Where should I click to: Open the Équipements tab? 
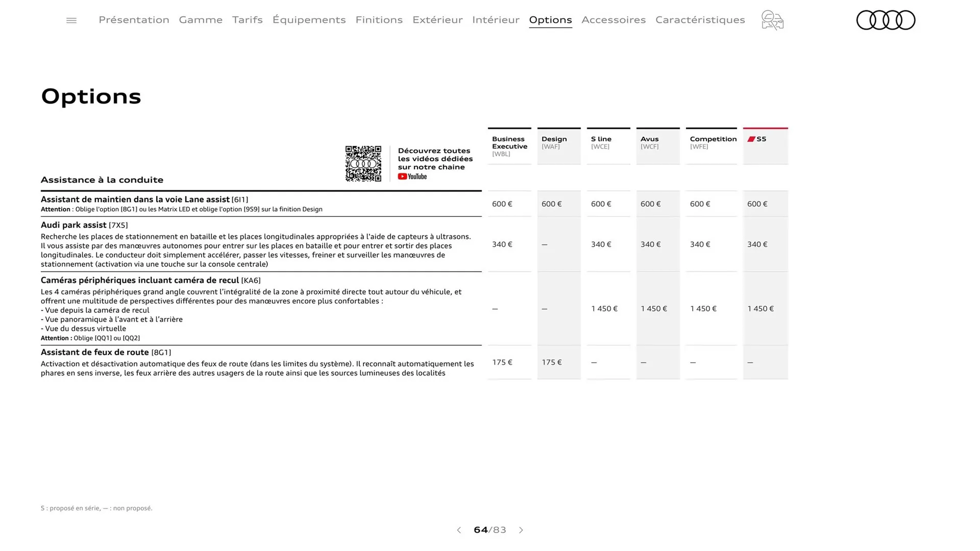click(309, 19)
